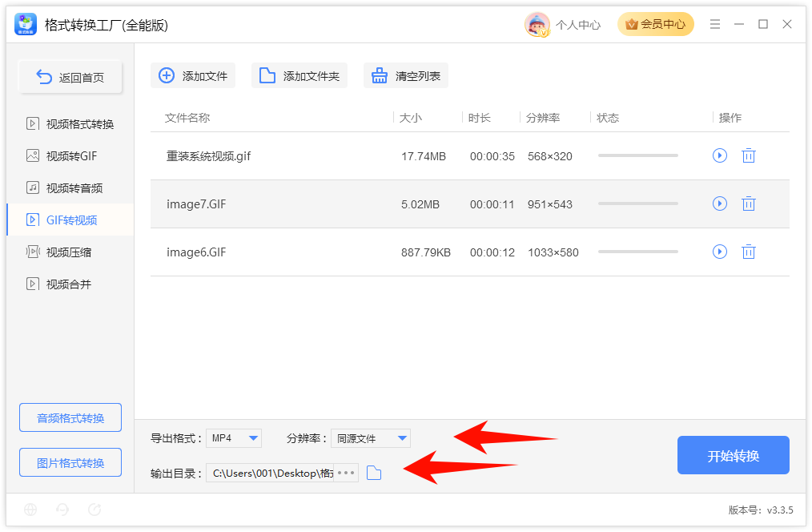Minimize the application window
This screenshot has height=532, width=812.
739,24
